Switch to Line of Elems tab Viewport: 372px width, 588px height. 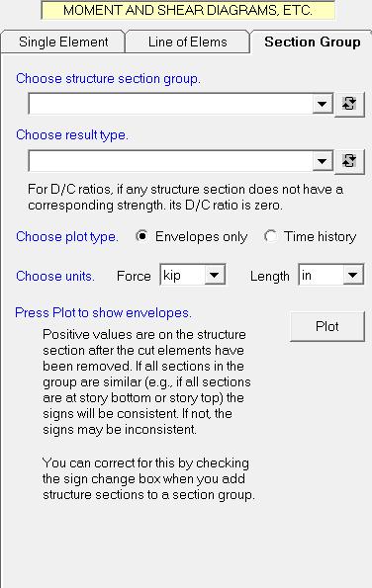pos(187,42)
